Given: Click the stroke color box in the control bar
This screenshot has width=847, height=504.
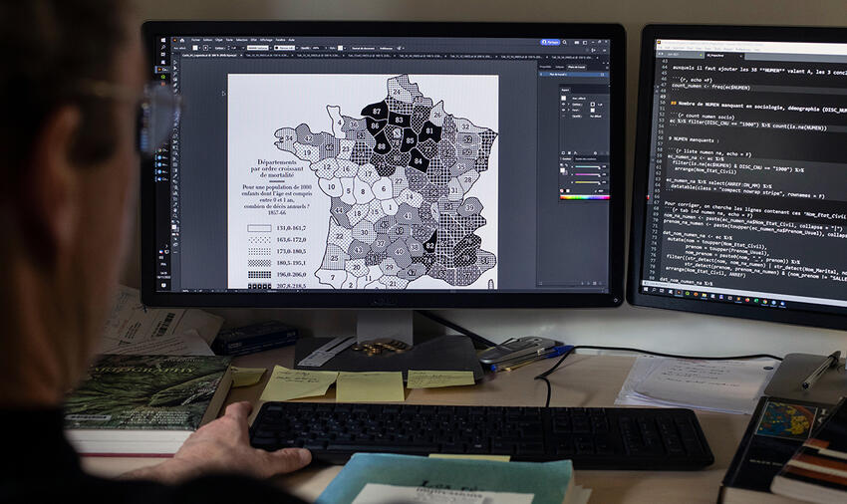Looking at the screenshot, I should [x=206, y=48].
